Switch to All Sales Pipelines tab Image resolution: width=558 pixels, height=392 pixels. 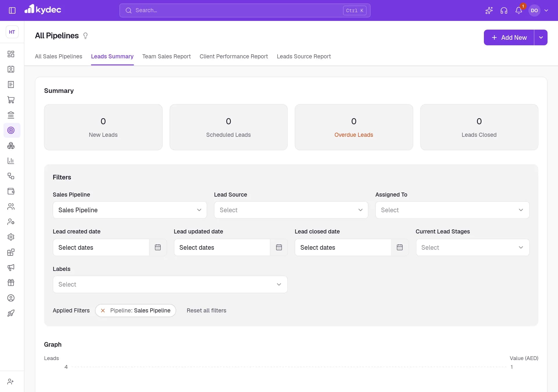(58, 56)
